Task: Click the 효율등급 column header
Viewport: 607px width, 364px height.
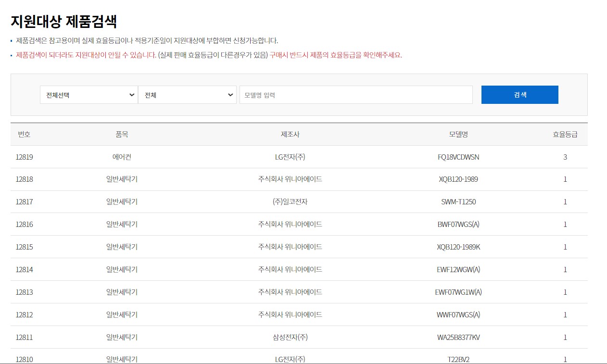Action: (565, 134)
